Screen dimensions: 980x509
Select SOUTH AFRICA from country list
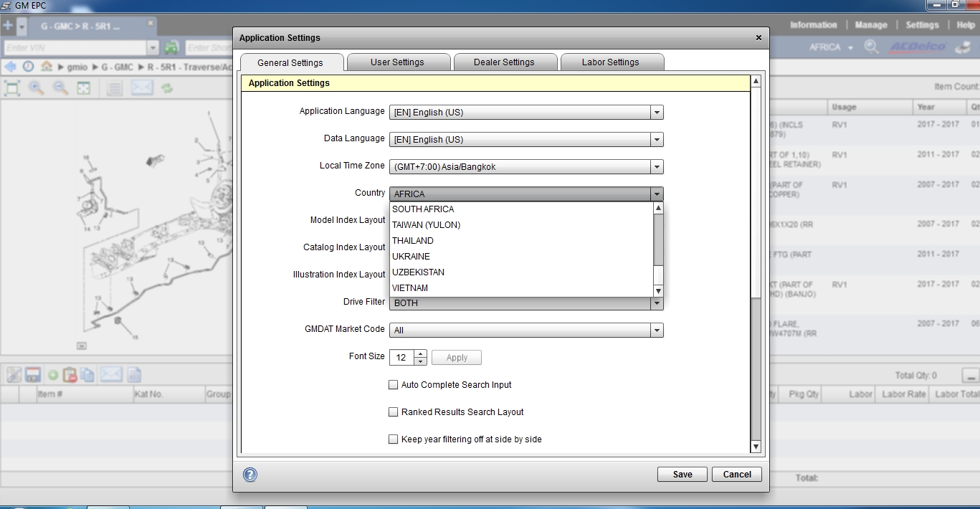pyautogui.click(x=522, y=209)
